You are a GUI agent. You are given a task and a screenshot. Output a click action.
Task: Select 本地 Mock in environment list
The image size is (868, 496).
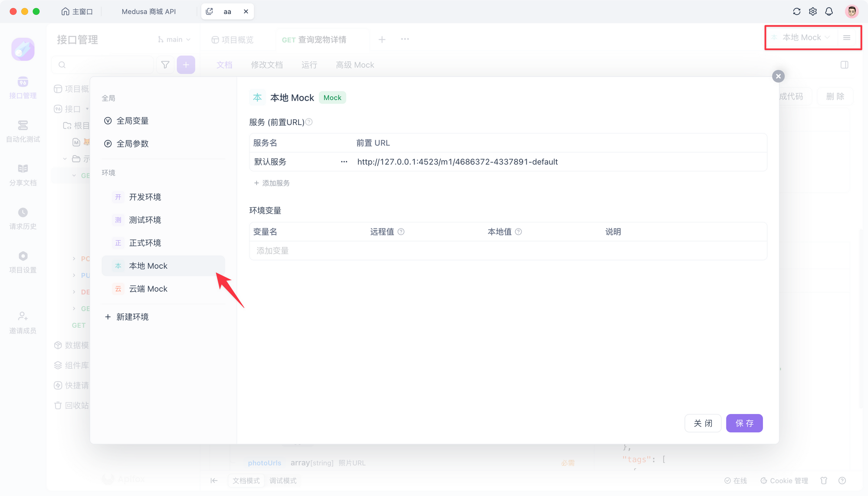pos(163,266)
